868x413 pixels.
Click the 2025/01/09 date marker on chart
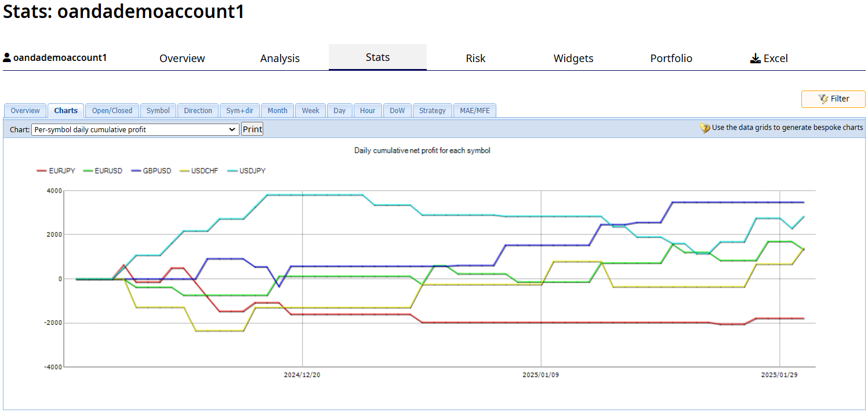[x=540, y=375]
